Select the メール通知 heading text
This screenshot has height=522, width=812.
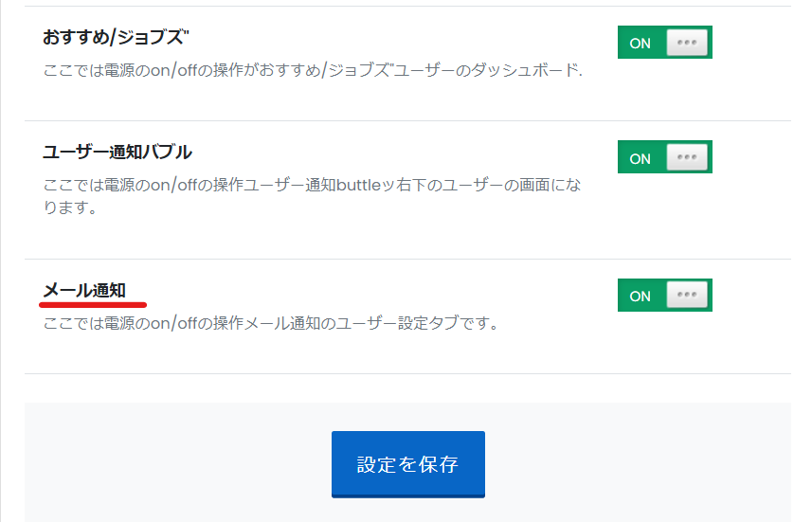click(x=84, y=290)
